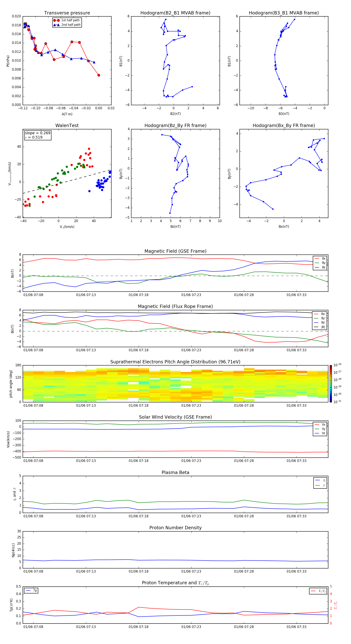Select the Bz legend entry in GSE plot
The width and height of the screenshot is (351, 644).
320,268
